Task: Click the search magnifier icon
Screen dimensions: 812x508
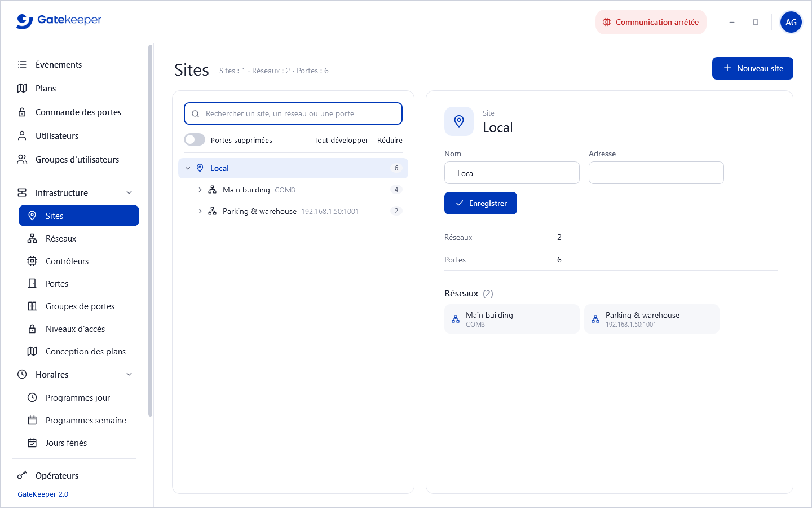Action: coord(195,113)
